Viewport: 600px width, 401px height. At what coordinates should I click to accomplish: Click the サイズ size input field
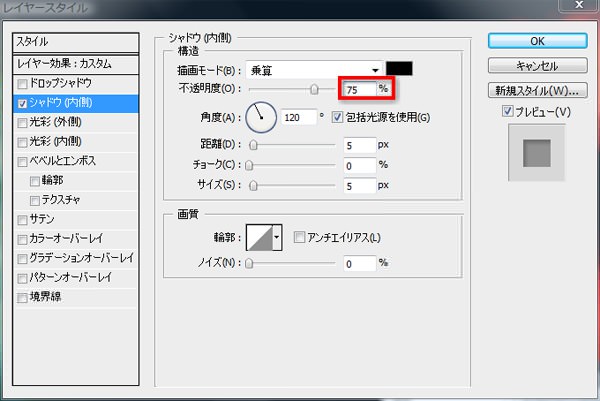(357, 186)
